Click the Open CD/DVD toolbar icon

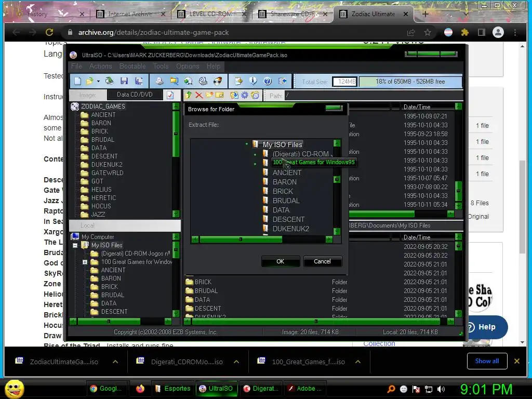point(109,81)
